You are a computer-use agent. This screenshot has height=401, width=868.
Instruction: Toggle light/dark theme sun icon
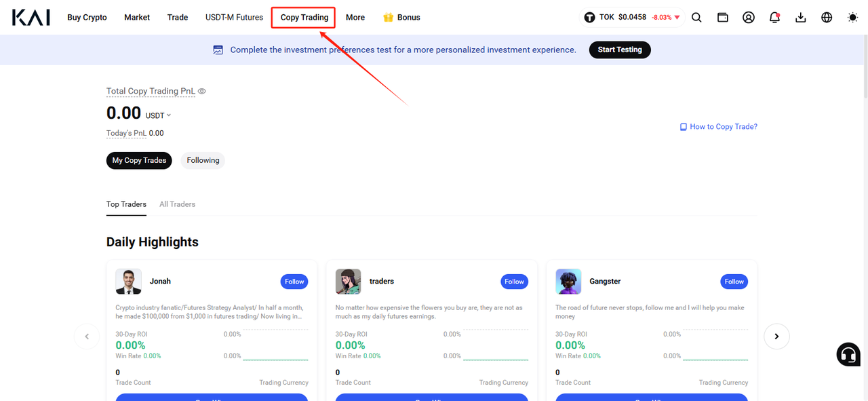tap(852, 18)
